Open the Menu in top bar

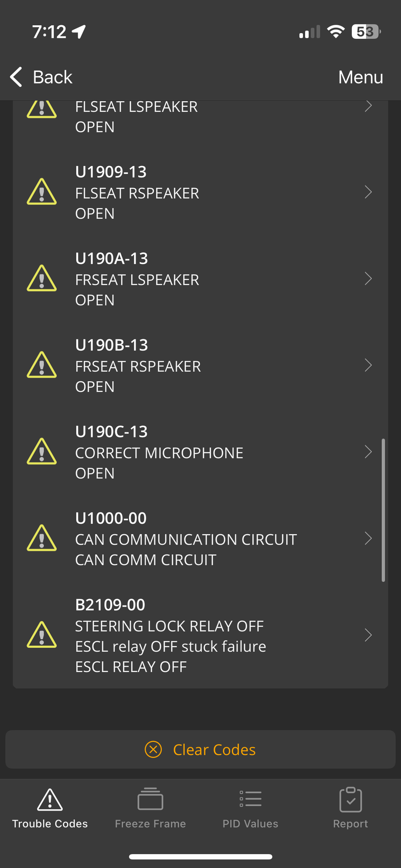(x=360, y=77)
